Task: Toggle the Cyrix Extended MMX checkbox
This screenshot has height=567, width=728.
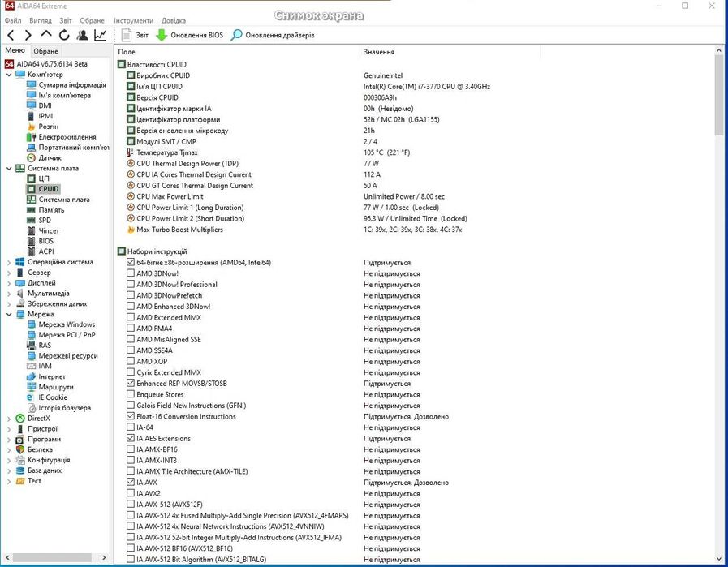Action: click(131, 372)
